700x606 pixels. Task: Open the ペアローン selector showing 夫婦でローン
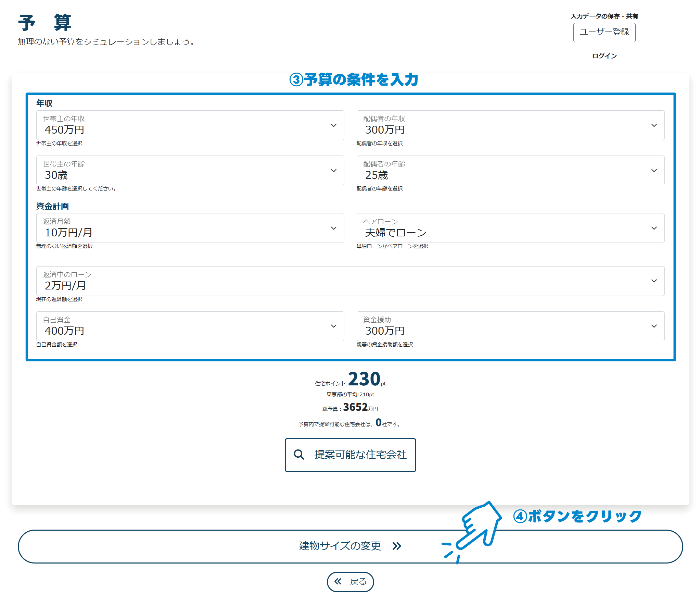(510, 228)
